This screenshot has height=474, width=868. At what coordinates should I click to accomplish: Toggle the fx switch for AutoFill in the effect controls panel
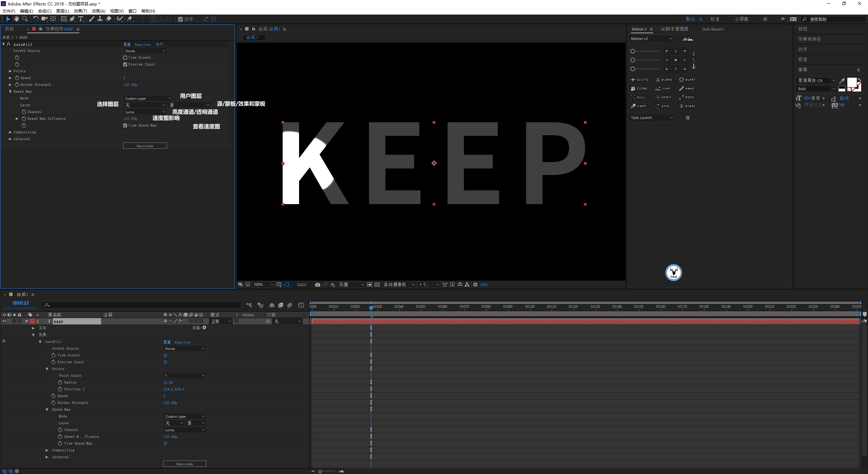9,44
